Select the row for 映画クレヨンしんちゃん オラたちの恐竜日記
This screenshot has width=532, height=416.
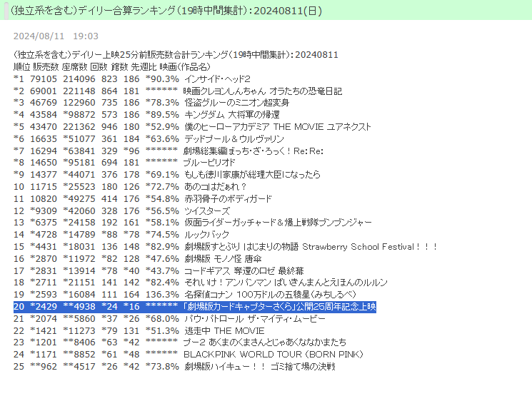(178, 91)
